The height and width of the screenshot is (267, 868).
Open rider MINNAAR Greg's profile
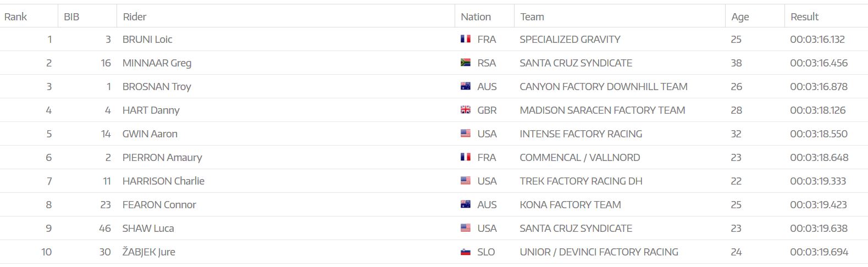157,63
